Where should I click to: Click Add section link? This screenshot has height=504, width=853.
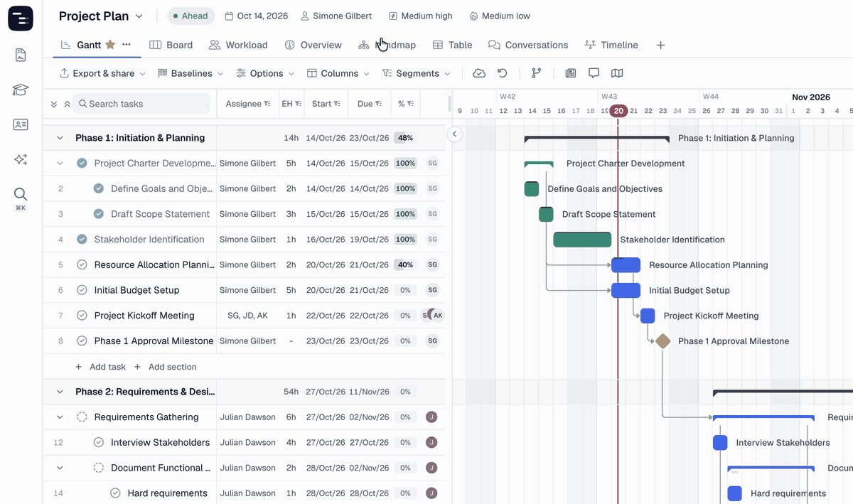coord(165,367)
